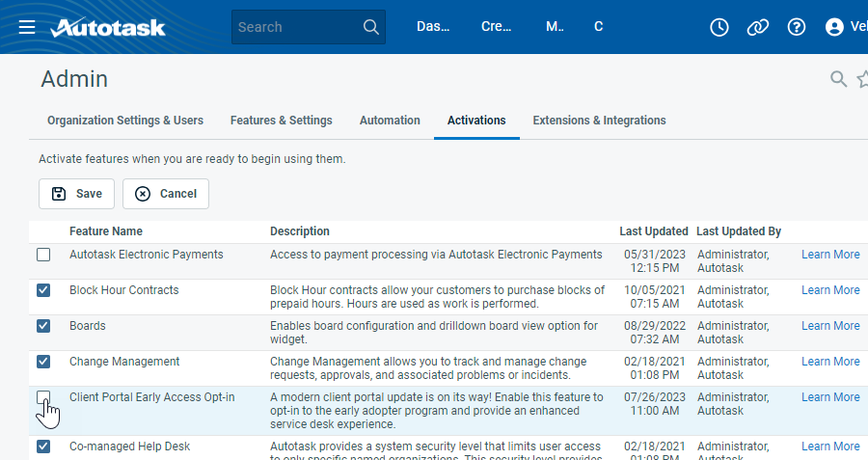Click the Autotask logo
Viewport: 868px width, 460px height.
(108, 27)
